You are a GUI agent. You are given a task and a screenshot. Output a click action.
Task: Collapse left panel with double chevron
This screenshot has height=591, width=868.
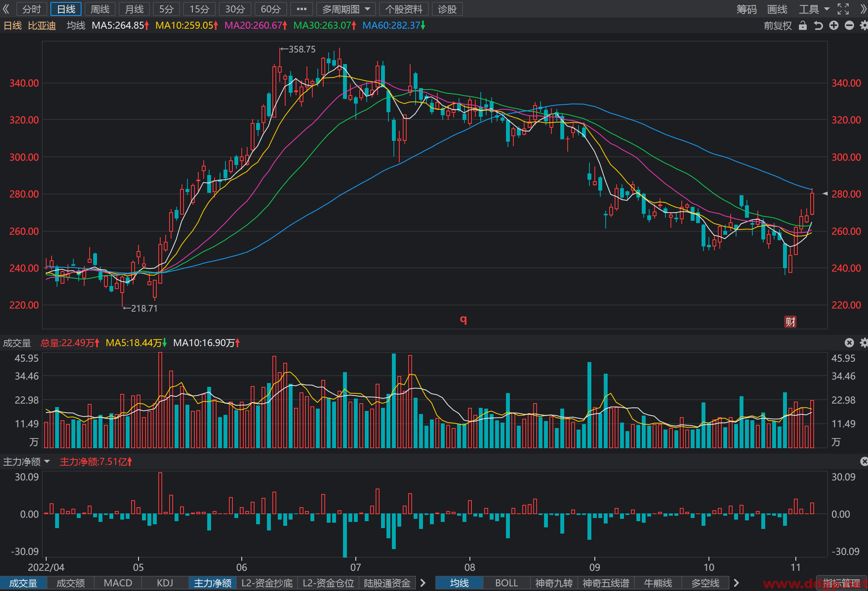pos(6,9)
